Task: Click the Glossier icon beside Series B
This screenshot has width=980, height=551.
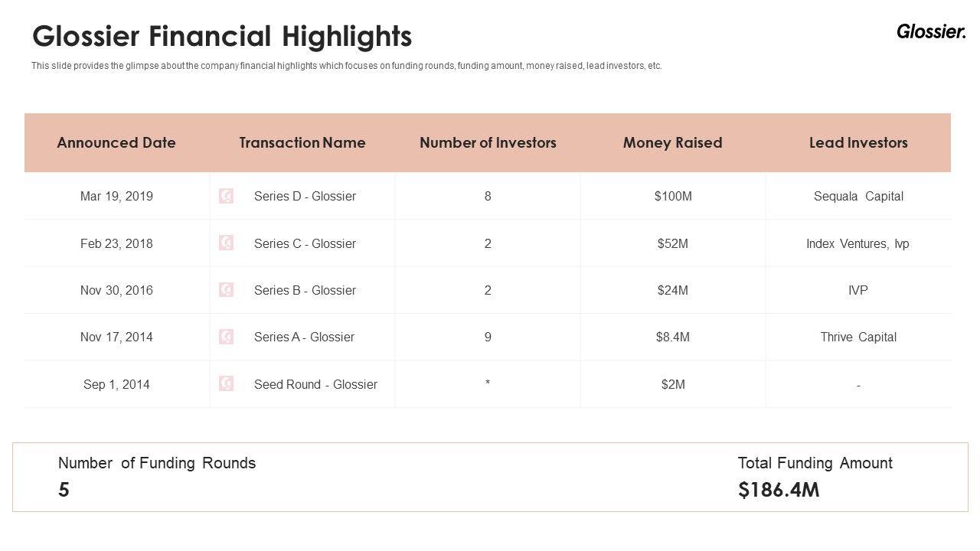Action: (226, 290)
